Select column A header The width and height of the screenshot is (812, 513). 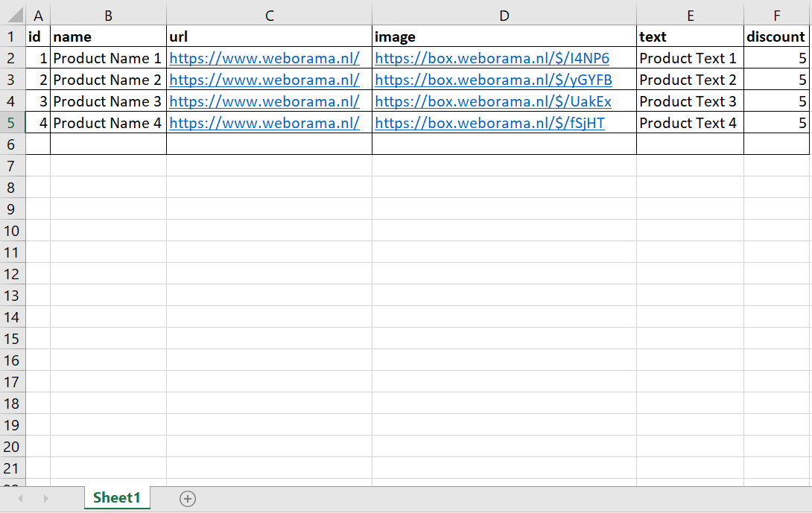38,16
